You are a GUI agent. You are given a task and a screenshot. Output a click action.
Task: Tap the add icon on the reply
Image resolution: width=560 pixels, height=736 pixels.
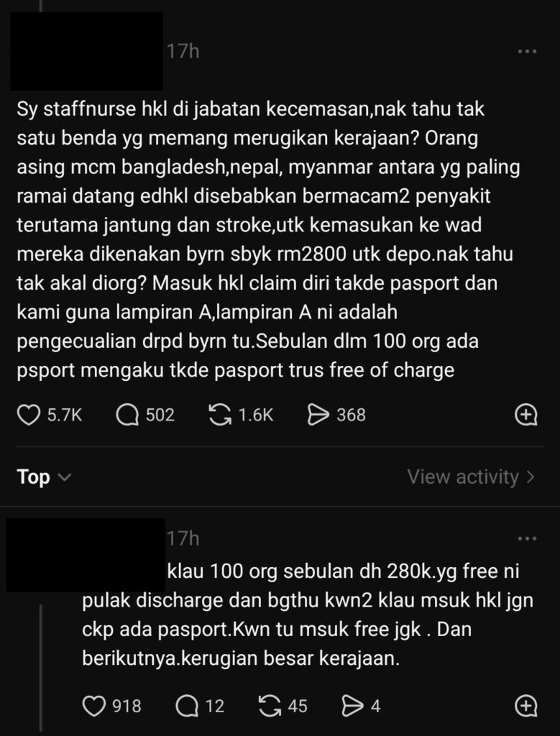(x=526, y=707)
